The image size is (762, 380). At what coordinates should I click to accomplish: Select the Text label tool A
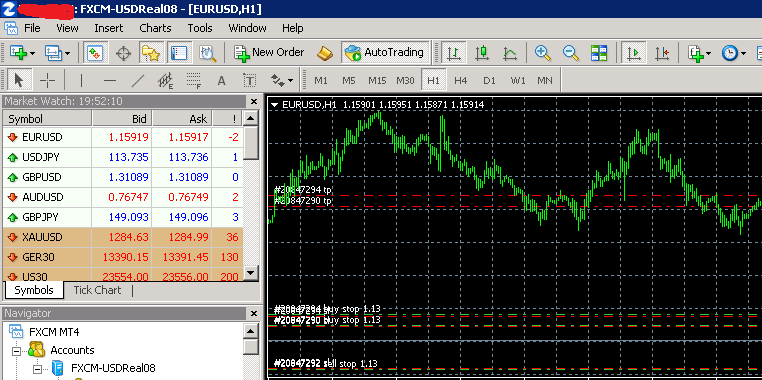tap(222, 80)
